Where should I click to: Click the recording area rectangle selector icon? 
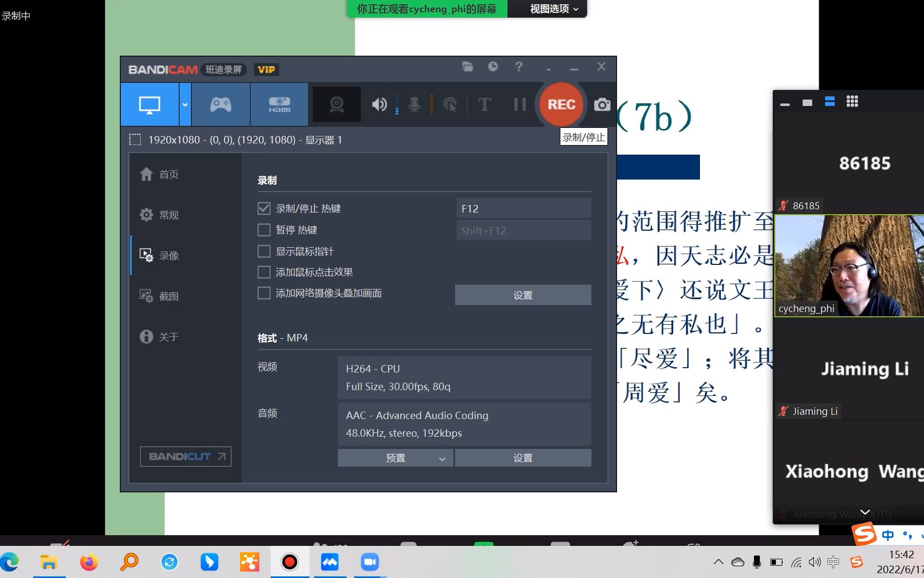coord(135,140)
